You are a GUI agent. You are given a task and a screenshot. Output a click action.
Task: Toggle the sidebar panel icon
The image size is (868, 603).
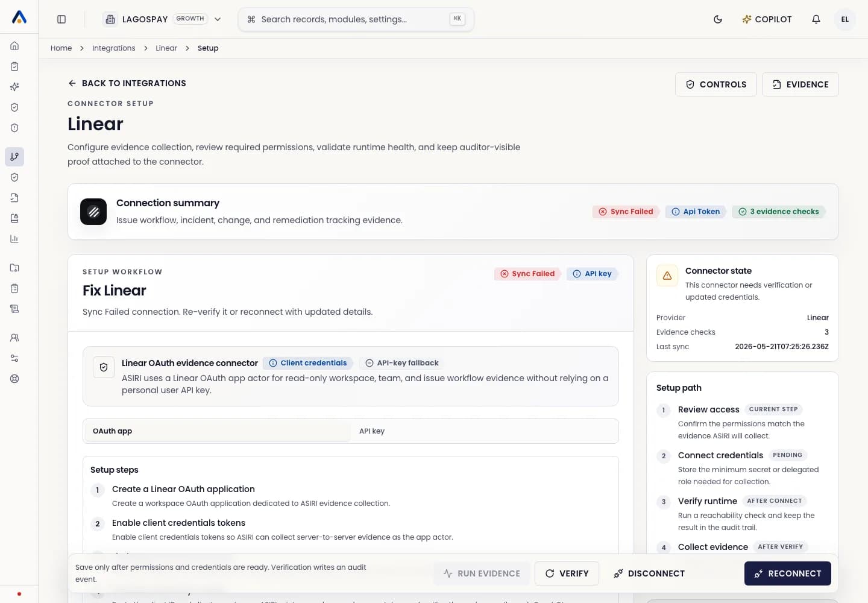pos(61,19)
